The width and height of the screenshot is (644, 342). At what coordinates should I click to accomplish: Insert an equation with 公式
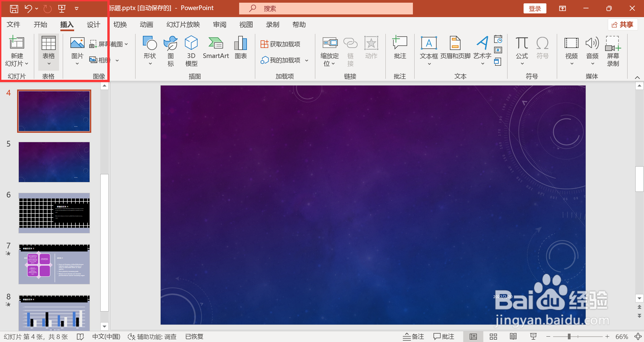click(522, 51)
